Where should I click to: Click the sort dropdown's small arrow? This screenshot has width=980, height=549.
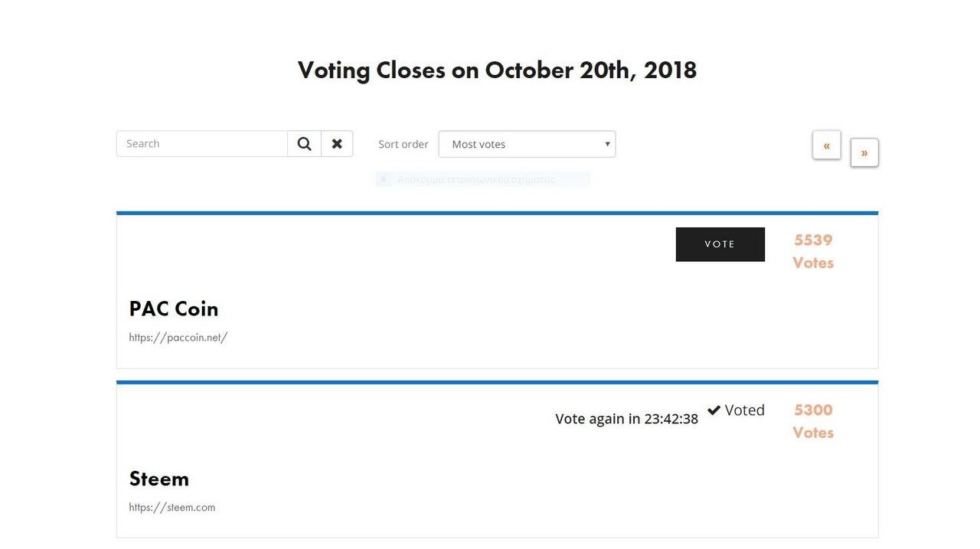pos(607,144)
